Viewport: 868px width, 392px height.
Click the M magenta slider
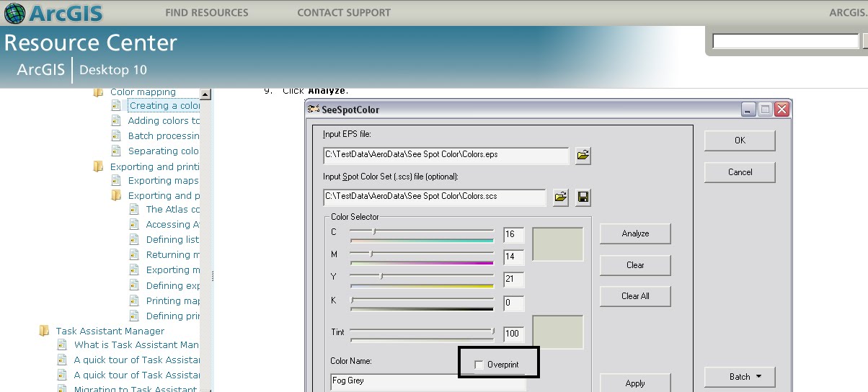tap(422, 256)
